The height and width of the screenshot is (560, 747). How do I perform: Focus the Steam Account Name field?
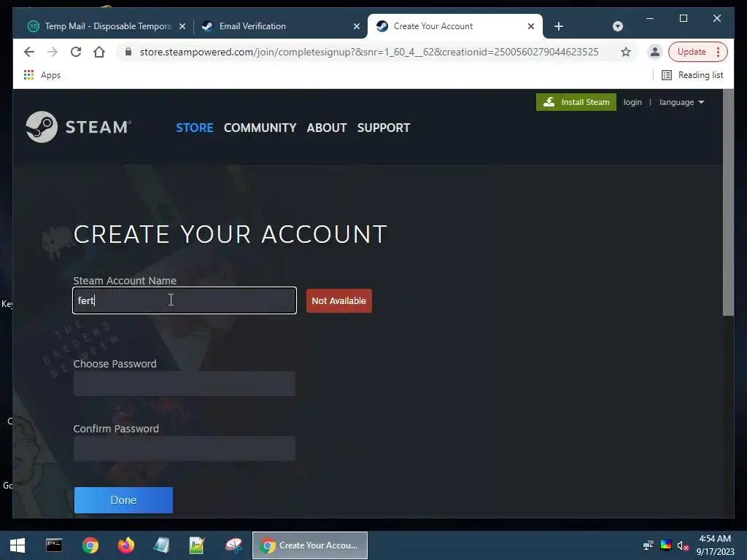(x=185, y=300)
